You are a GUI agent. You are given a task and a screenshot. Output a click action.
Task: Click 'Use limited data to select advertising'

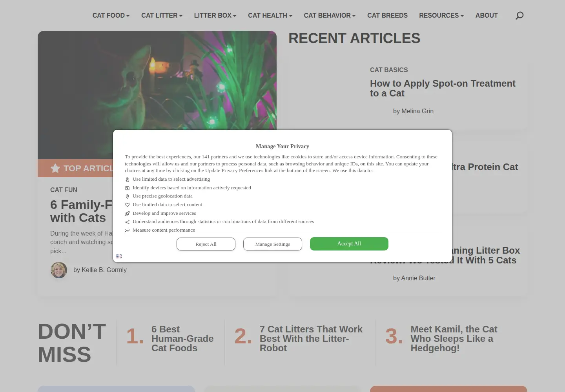point(171,179)
